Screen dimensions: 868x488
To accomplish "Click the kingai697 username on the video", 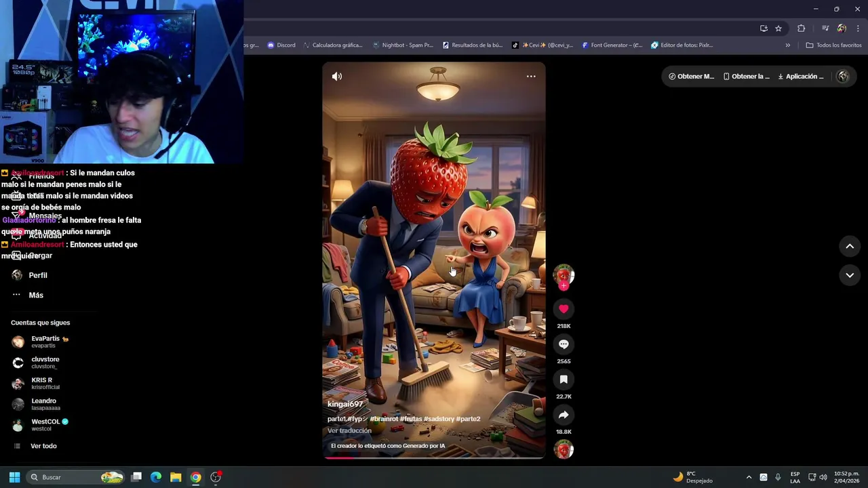I will 345,404.
